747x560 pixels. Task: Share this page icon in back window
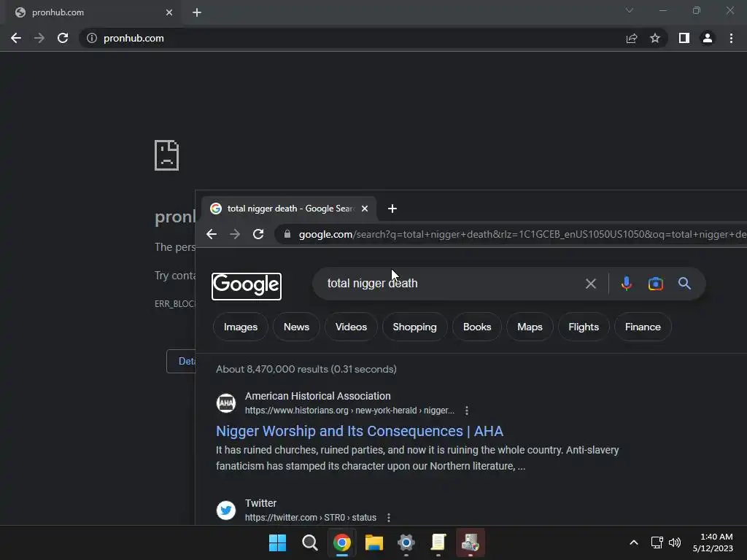click(632, 38)
